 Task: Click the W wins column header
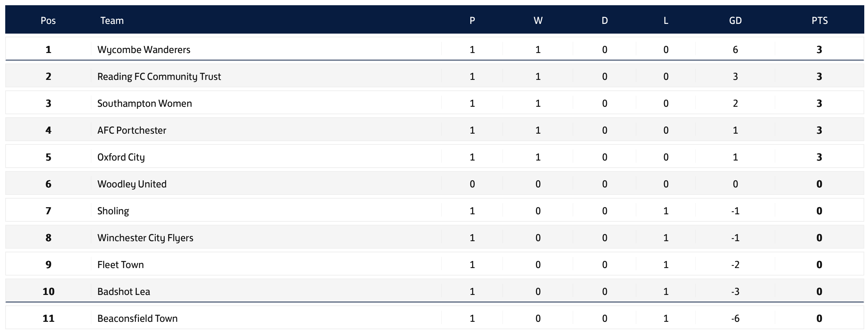[x=538, y=21]
